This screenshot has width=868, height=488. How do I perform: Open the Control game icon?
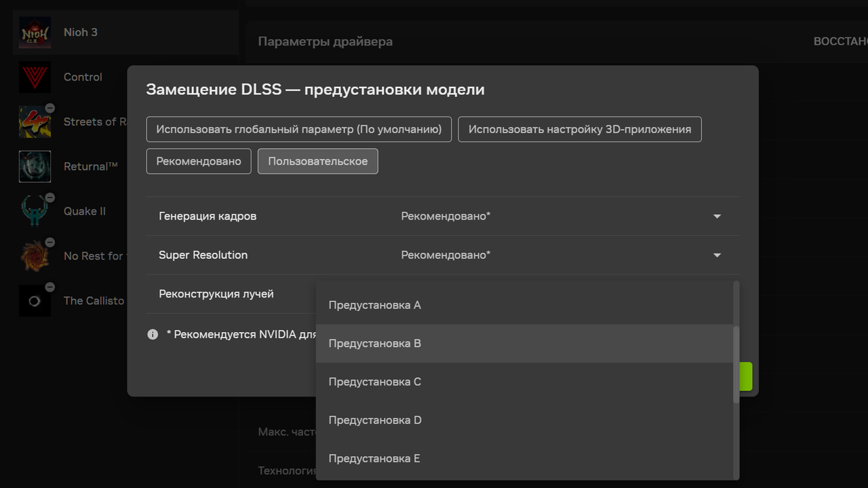[35, 77]
